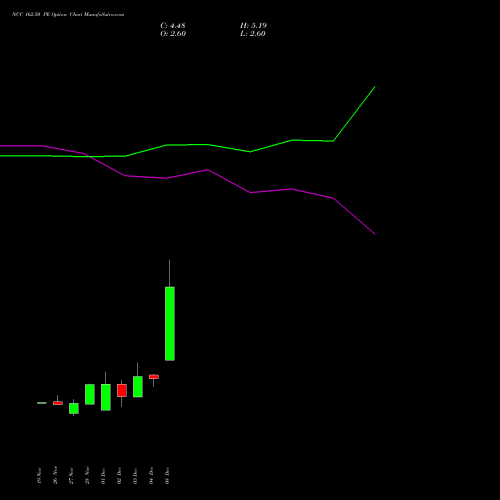Click the 27 Nov date label
This screenshot has width=500, height=500.
pyautogui.click(x=71, y=476)
